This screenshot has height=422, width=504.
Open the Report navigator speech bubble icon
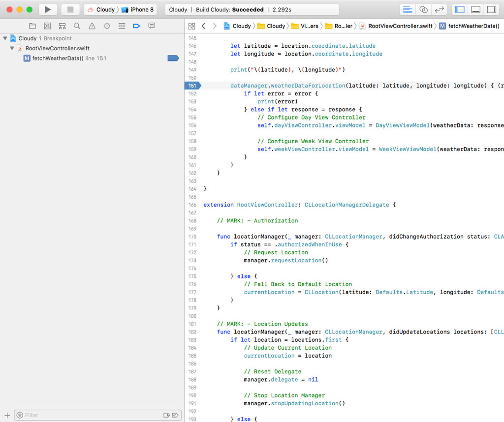click(x=151, y=26)
